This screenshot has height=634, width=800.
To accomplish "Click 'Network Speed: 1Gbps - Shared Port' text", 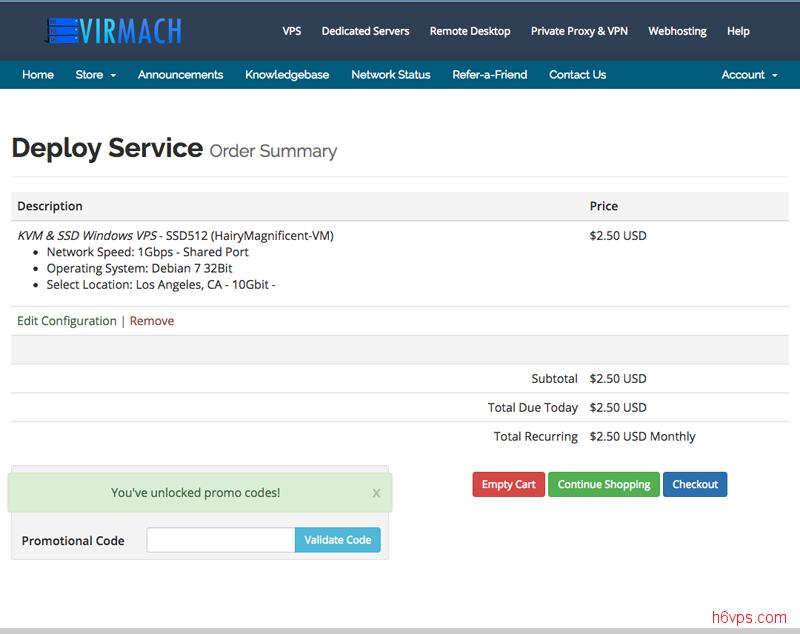I will tap(147, 252).
